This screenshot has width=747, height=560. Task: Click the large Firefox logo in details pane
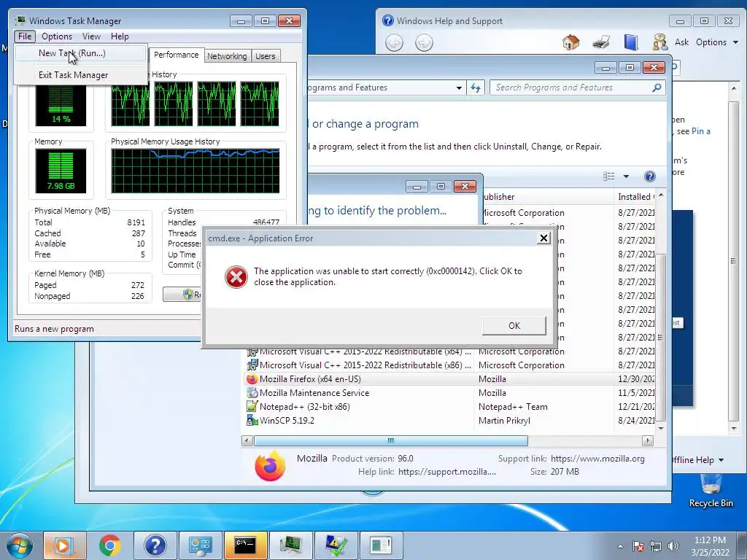pos(270,466)
